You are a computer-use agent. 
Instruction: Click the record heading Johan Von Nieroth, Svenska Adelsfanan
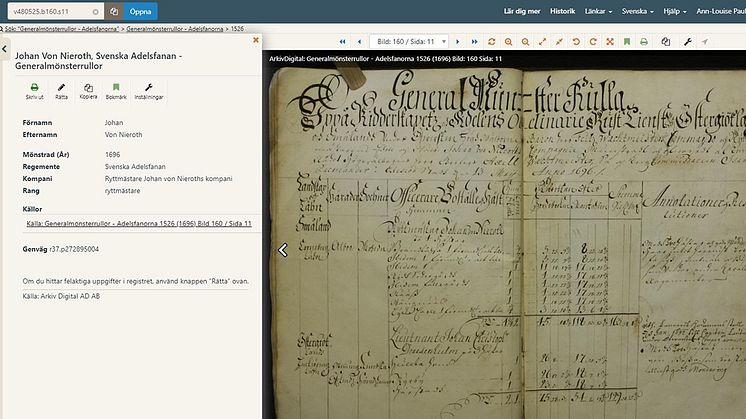(x=98, y=61)
